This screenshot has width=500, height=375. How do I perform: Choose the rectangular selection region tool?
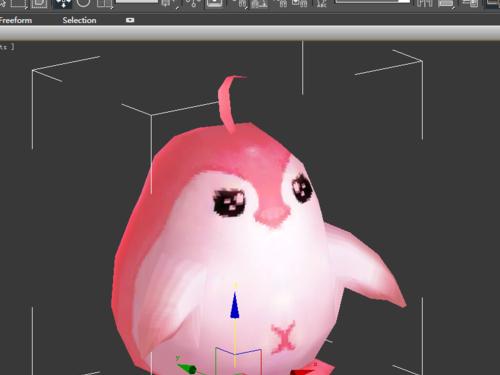tap(19, 3)
